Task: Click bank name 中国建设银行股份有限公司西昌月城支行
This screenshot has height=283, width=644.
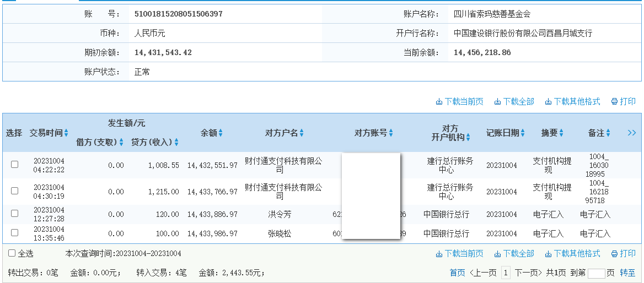Action: pos(523,33)
